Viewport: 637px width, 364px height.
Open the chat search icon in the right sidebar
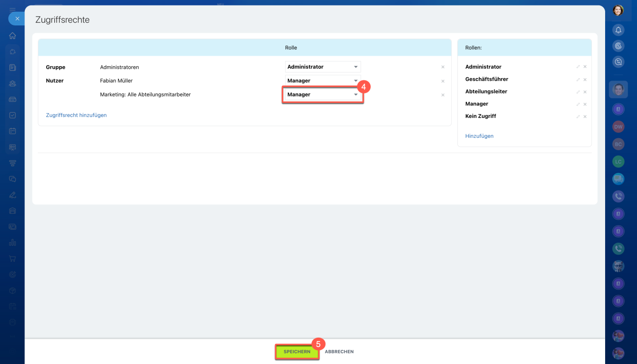[x=618, y=62]
